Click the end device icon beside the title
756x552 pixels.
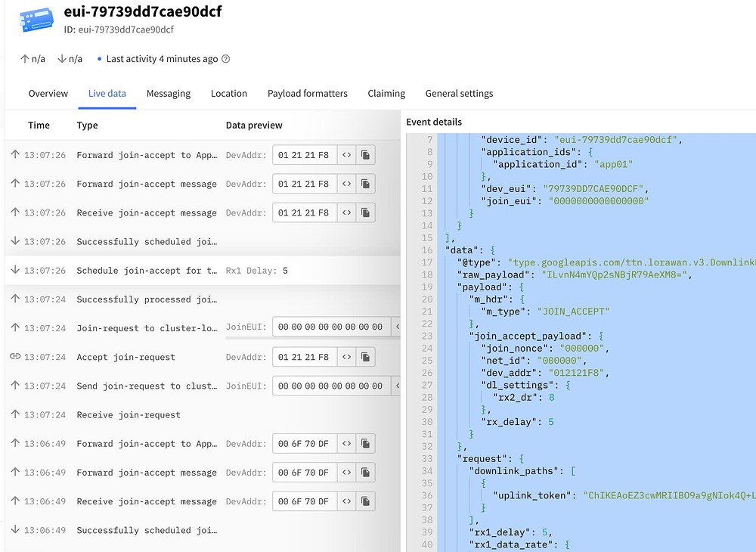pyautogui.click(x=36, y=20)
